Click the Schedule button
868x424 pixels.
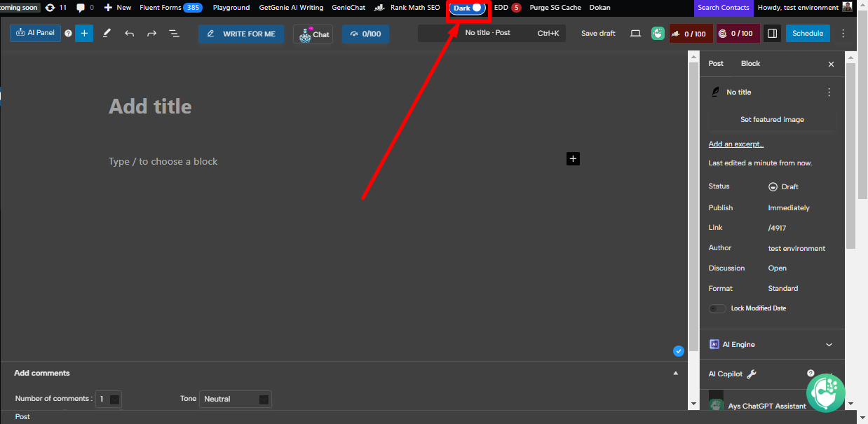808,33
